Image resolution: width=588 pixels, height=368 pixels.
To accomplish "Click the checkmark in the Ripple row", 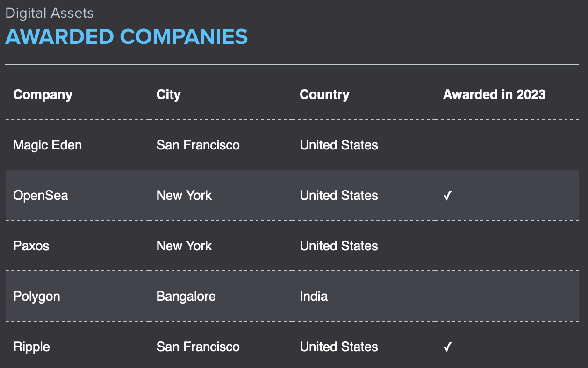I will 448,347.
